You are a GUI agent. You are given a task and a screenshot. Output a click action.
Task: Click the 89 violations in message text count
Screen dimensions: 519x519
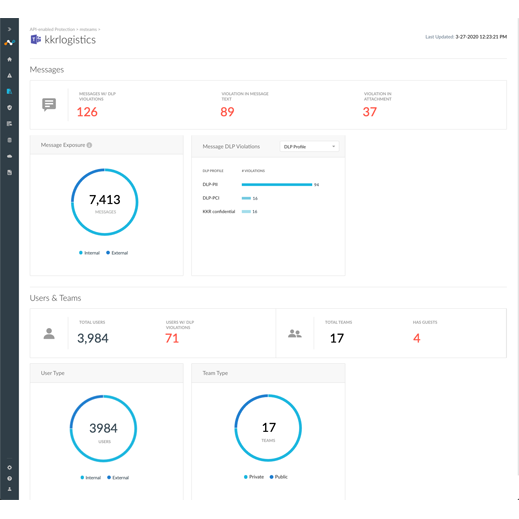227,112
